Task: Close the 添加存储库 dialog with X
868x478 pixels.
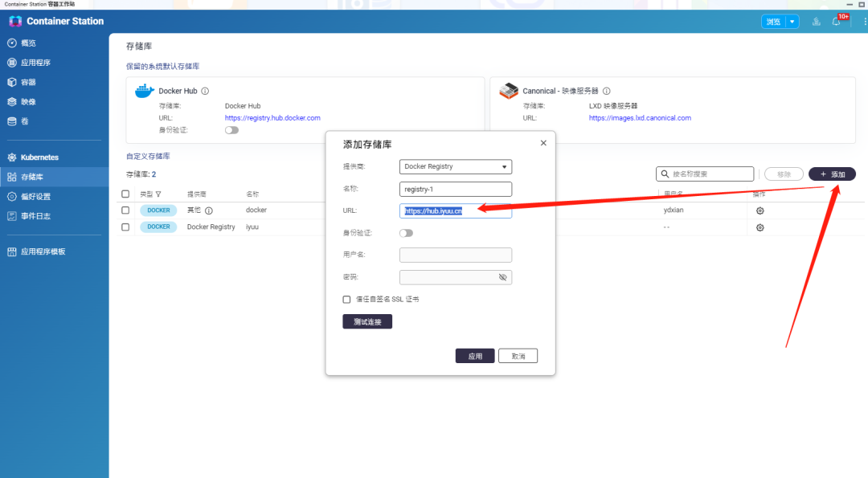Action: click(543, 143)
